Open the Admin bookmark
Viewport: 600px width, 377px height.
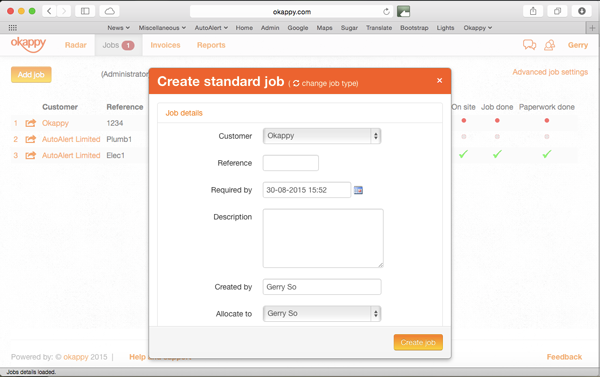[x=270, y=28]
